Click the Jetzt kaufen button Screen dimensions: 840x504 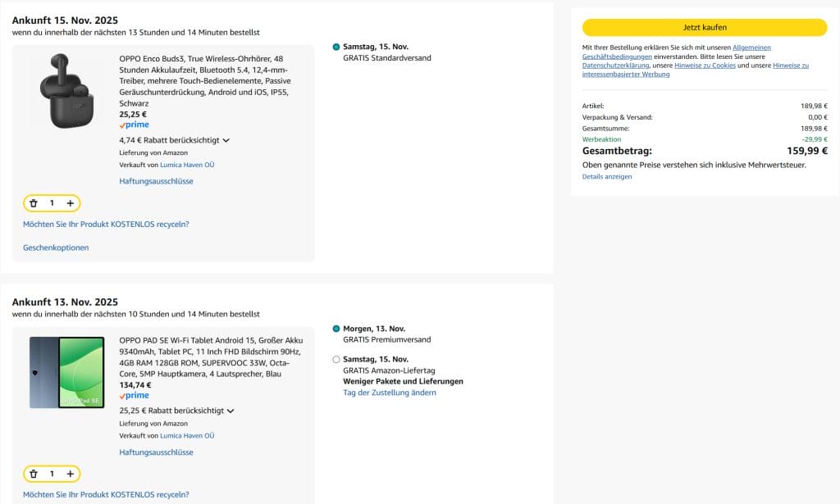click(704, 27)
